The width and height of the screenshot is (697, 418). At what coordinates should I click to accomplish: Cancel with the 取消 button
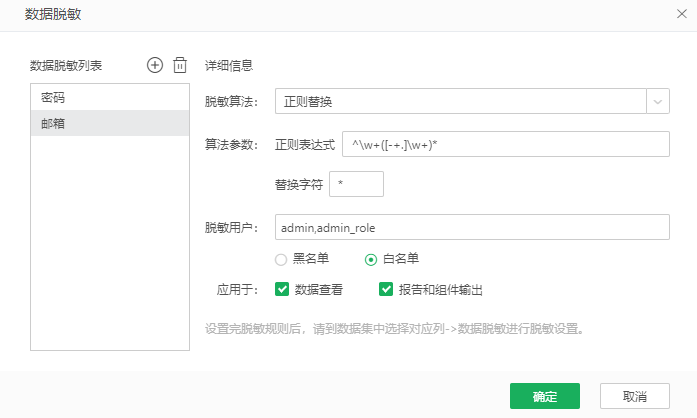point(635,396)
